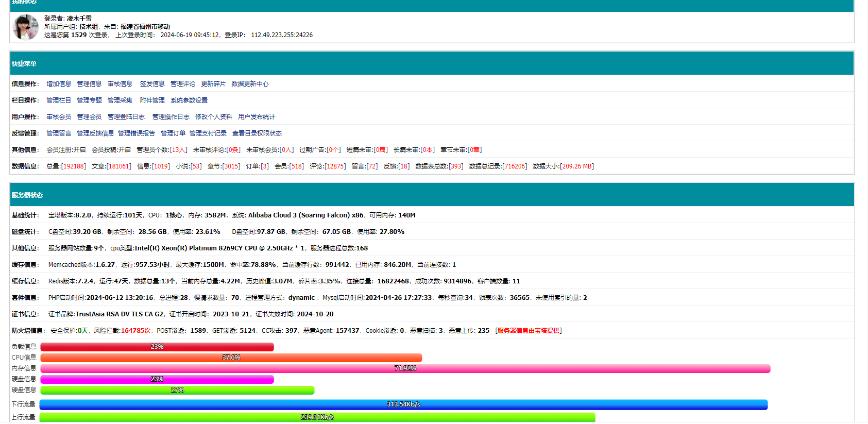868x424 pixels.
Task: Click 评论 [12875] value
Action: tap(335, 166)
